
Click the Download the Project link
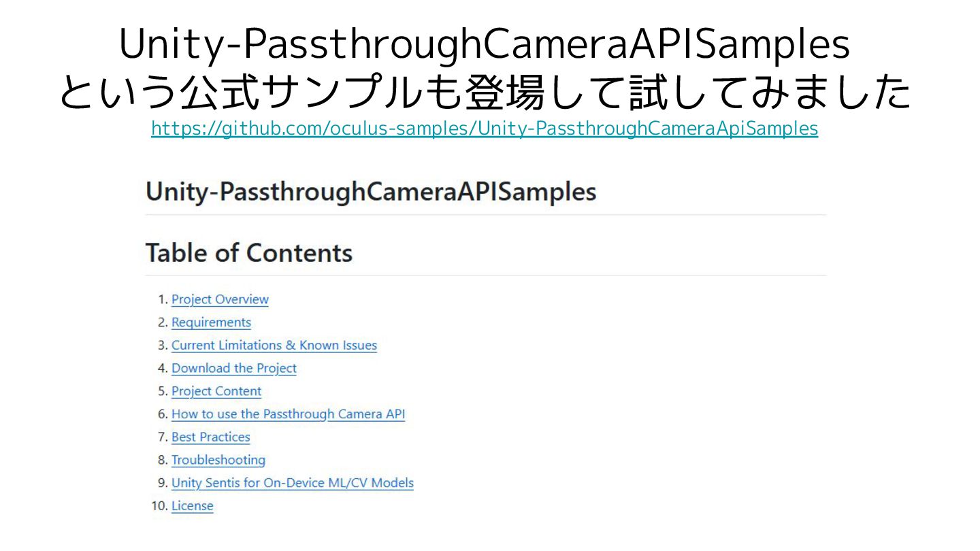click(x=233, y=368)
